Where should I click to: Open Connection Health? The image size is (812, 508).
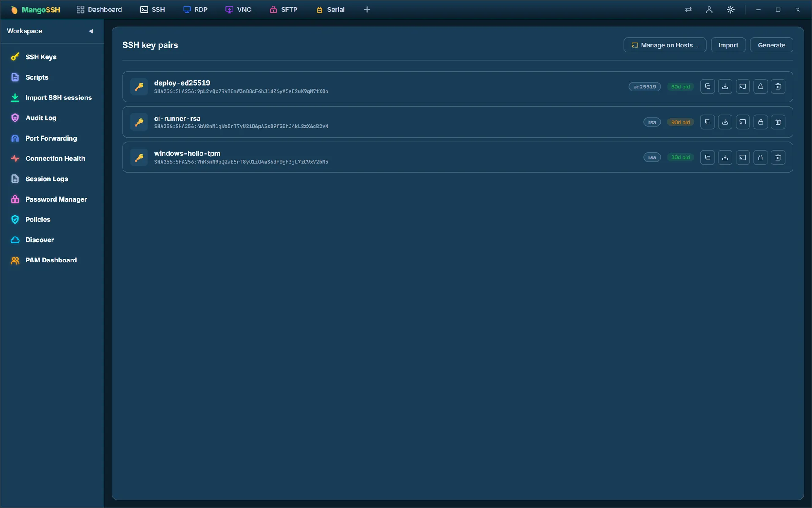(52, 158)
